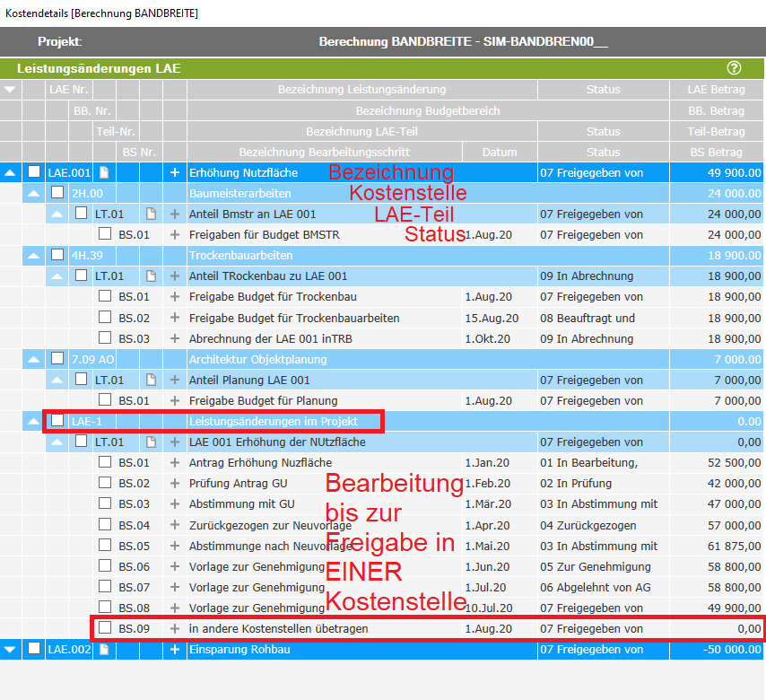Click the header filter dropdown triangle
Screen dimensions: 766x700
click(11, 89)
